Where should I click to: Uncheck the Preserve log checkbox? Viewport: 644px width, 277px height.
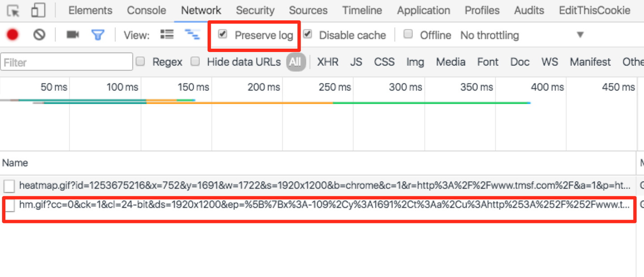coord(223,34)
